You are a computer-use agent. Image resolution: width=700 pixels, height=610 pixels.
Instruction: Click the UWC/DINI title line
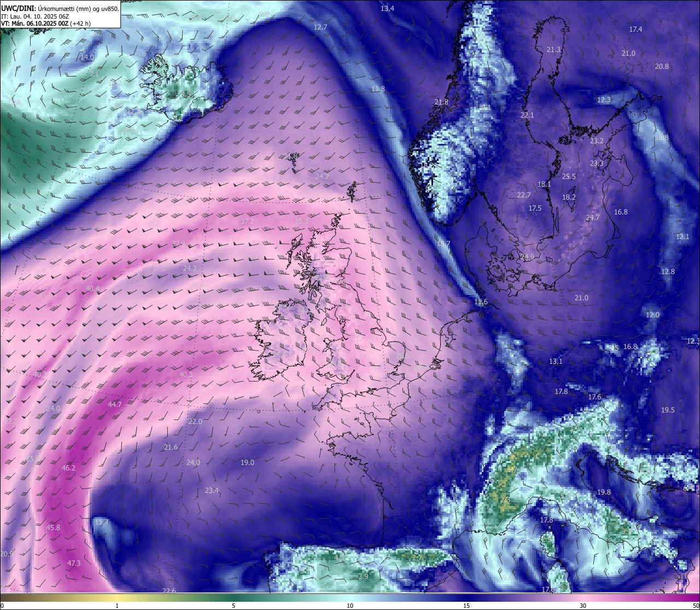[60, 8]
